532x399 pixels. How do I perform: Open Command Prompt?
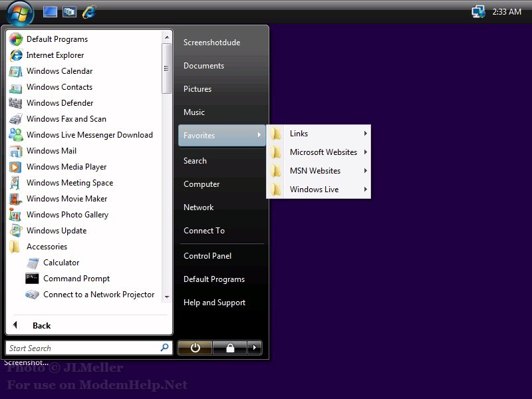76,279
